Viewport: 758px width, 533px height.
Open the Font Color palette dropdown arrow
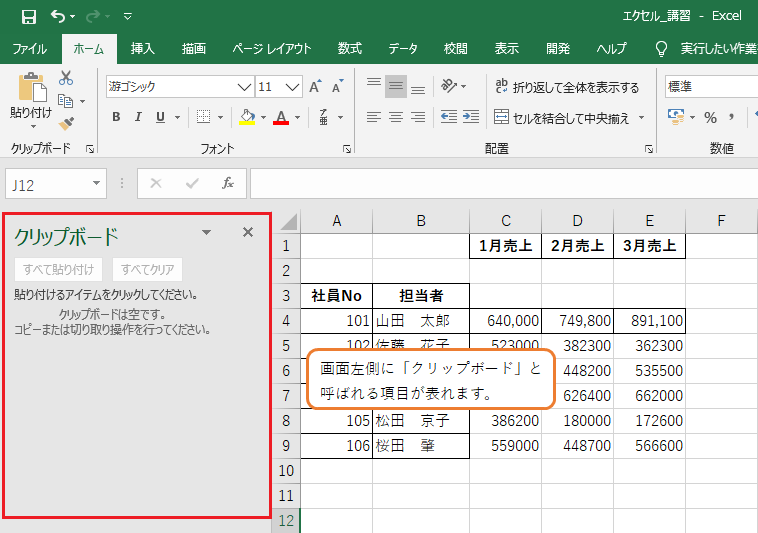pos(297,117)
